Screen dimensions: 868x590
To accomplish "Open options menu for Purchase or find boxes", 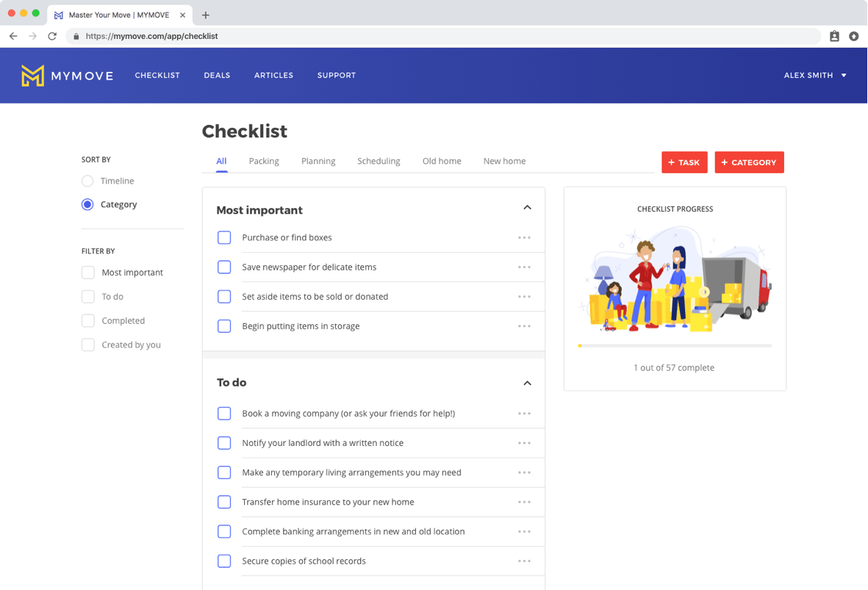I will coord(524,238).
